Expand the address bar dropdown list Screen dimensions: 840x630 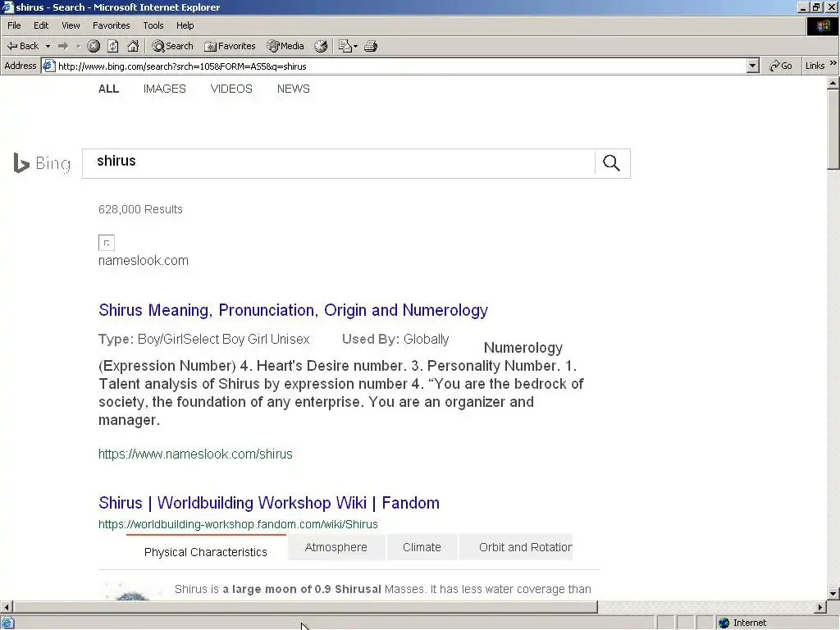(753, 66)
